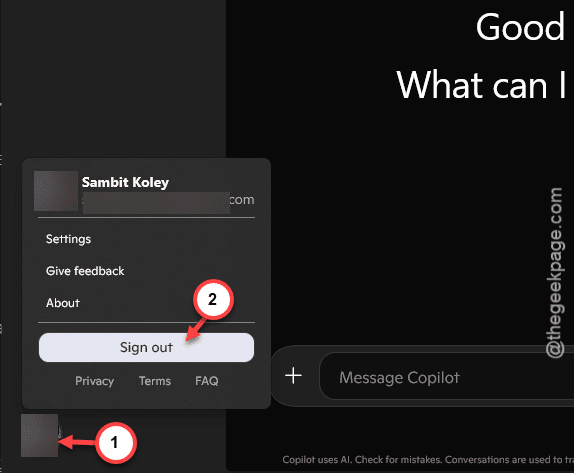Click the Copilot uses AI disclaimer text
Image resolution: width=574 pixels, height=473 pixels.
(x=428, y=460)
